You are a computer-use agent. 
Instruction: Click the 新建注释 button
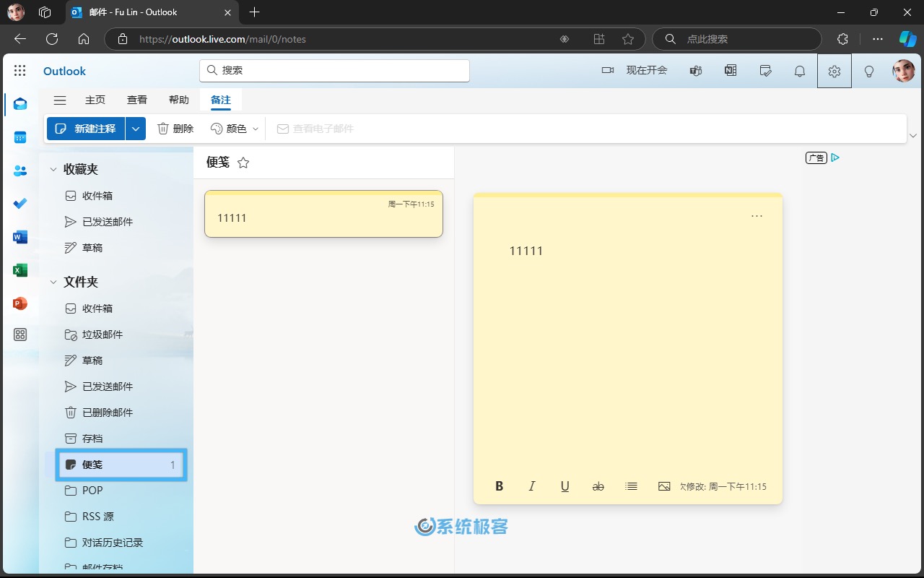86,129
